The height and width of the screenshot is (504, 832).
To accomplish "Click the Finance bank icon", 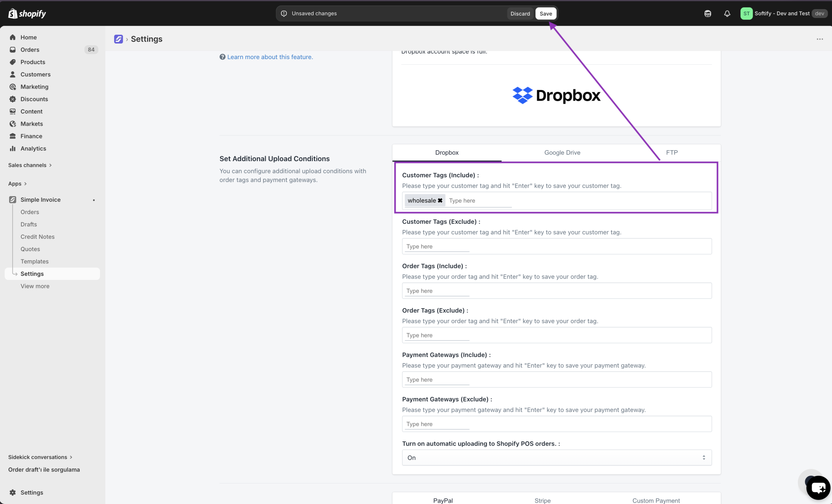I will 13,136.
